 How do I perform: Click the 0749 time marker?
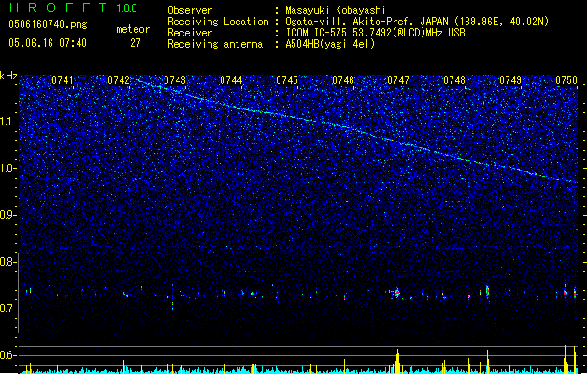(x=510, y=80)
